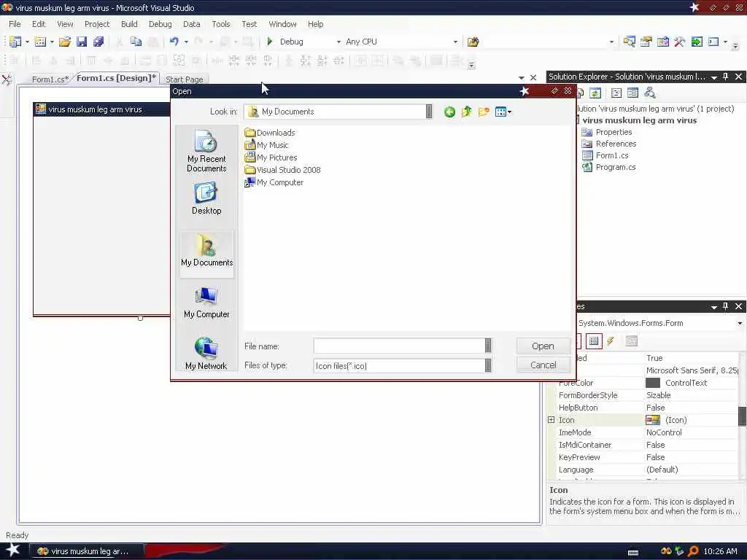Open Properties Window from the toolbar icon

pyautogui.click(x=646, y=42)
